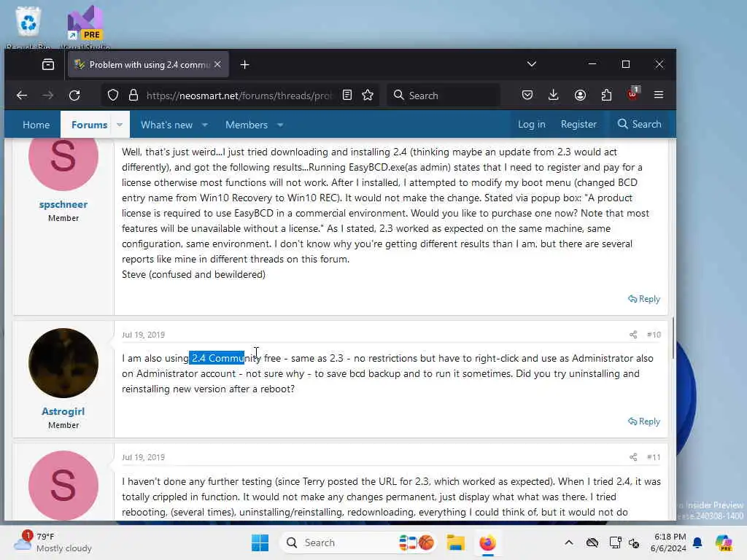The height and width of the screenshot is (560, 747).
Task: Click the Register link
Action: coord(578,124)
